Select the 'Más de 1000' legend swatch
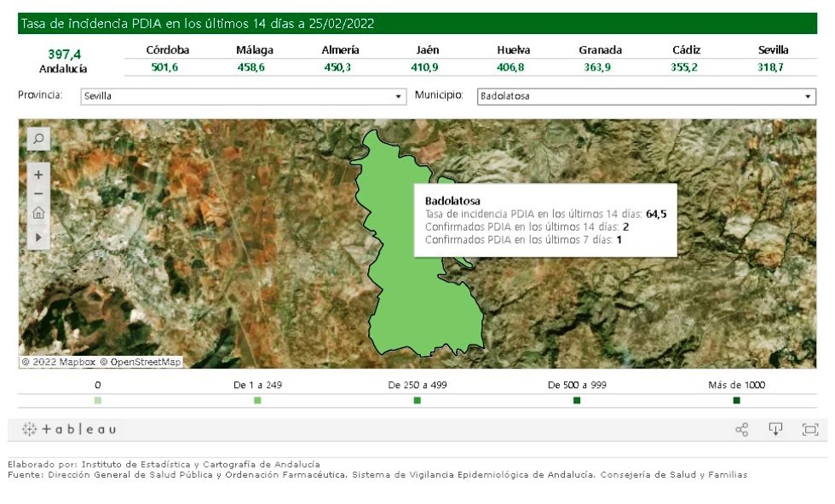 point(736,400)
